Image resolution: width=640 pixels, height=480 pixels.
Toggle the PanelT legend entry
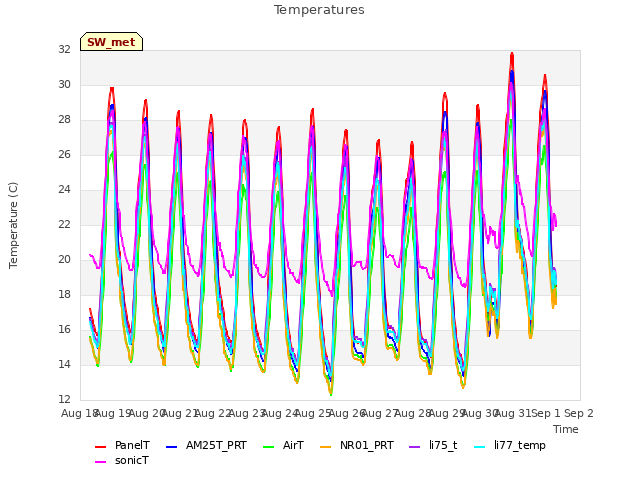pyautogui.click(x=122, y=445)
